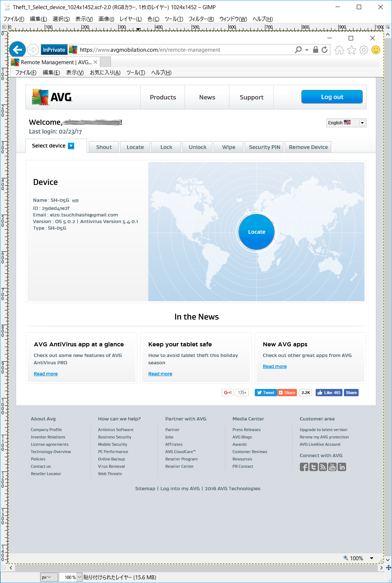
Task: Click the LinkedIn icon under Connect with AVG
Action: 342,467
